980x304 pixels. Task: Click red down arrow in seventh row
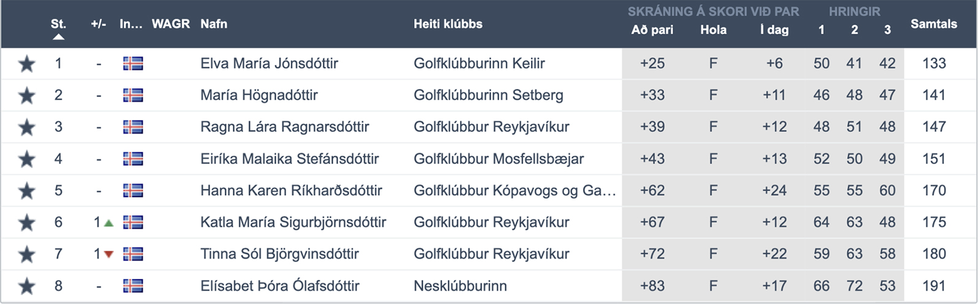point(109,254)
